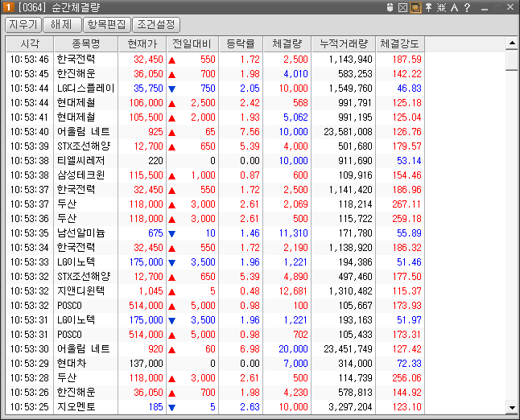The height and width of the screenshot is (420, 520).
Task: Select the 현대차 stock name
Action: tap(72, 364)
